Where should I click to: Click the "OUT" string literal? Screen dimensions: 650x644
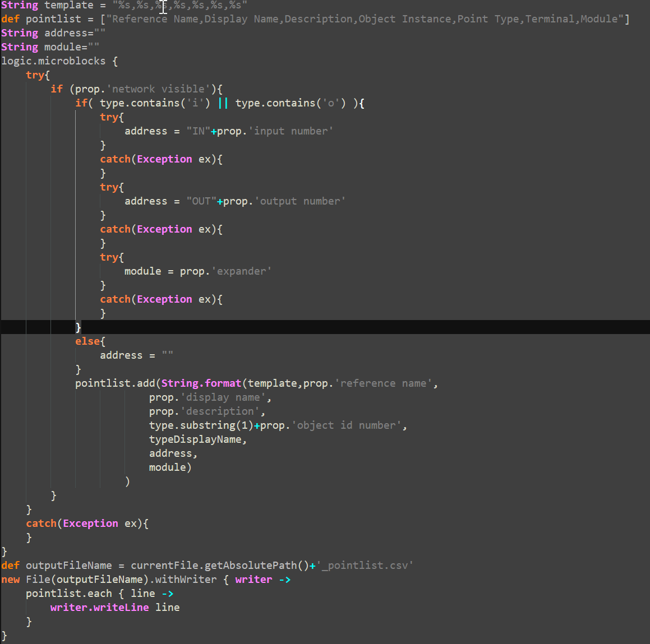(201, 201)
